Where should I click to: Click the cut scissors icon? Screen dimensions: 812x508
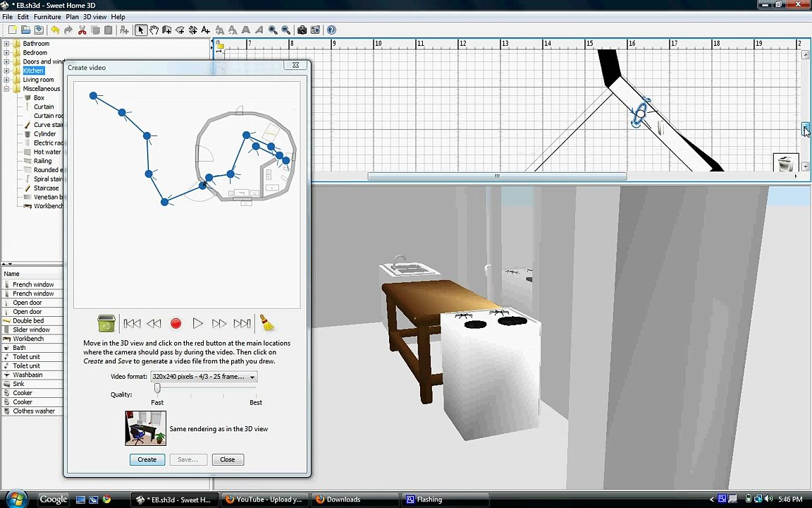82,30
